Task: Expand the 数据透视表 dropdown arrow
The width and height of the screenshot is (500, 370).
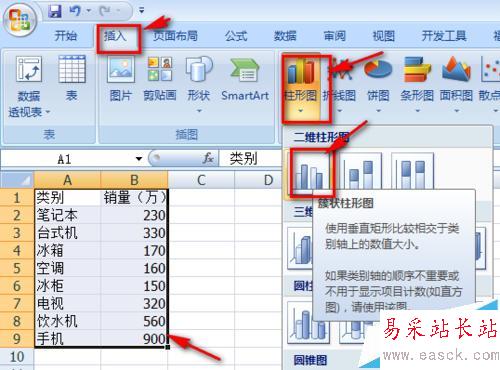Action: pyautogui.click(x=48, y=112)
